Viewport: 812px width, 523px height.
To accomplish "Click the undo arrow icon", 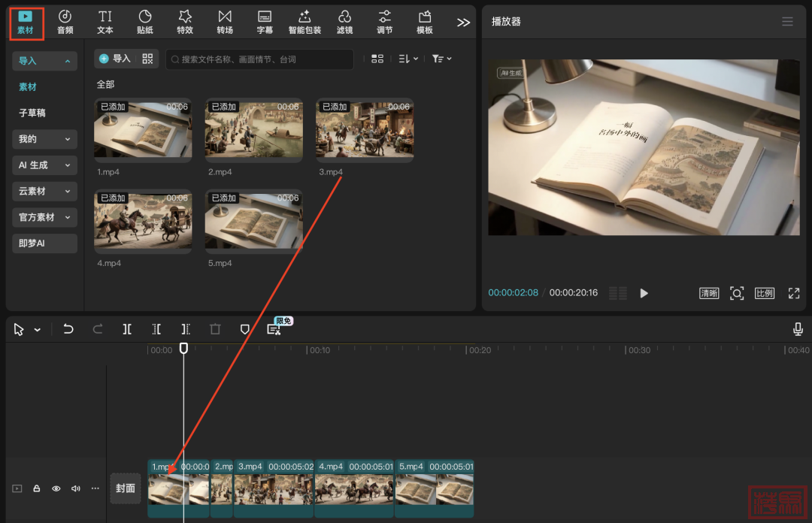I will click(x=68, y=329).
